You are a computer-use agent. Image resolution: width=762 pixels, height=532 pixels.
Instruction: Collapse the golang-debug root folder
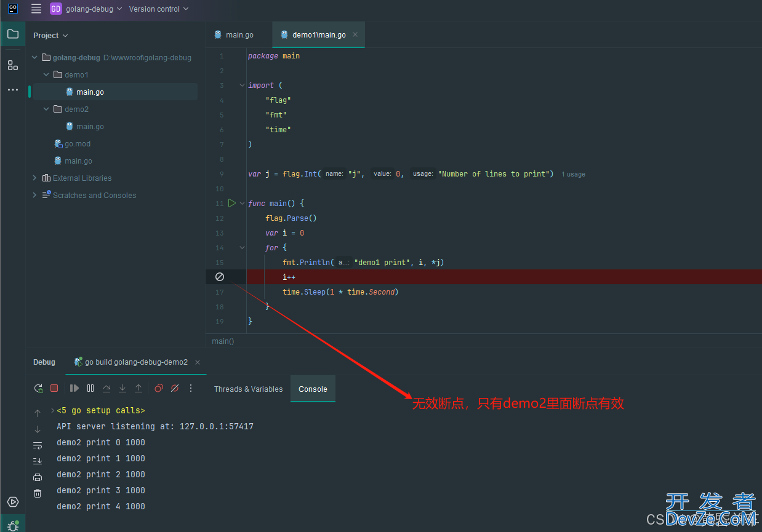pyautogui.click(x=35, y=57)
